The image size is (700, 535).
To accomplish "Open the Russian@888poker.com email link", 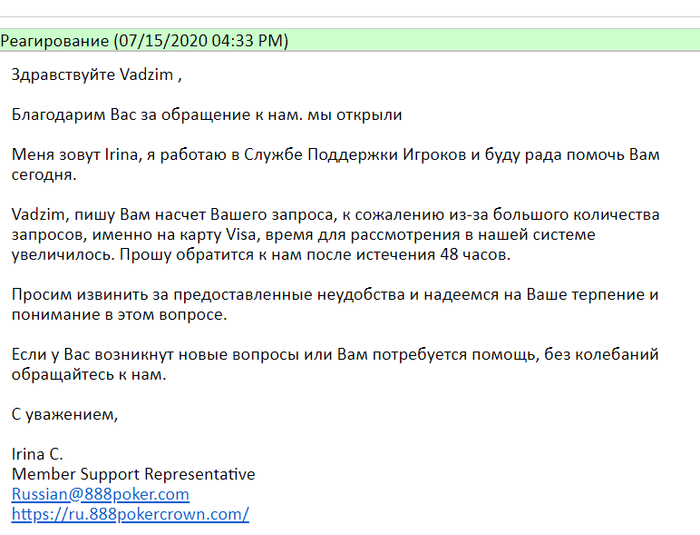I will point(100,494).
